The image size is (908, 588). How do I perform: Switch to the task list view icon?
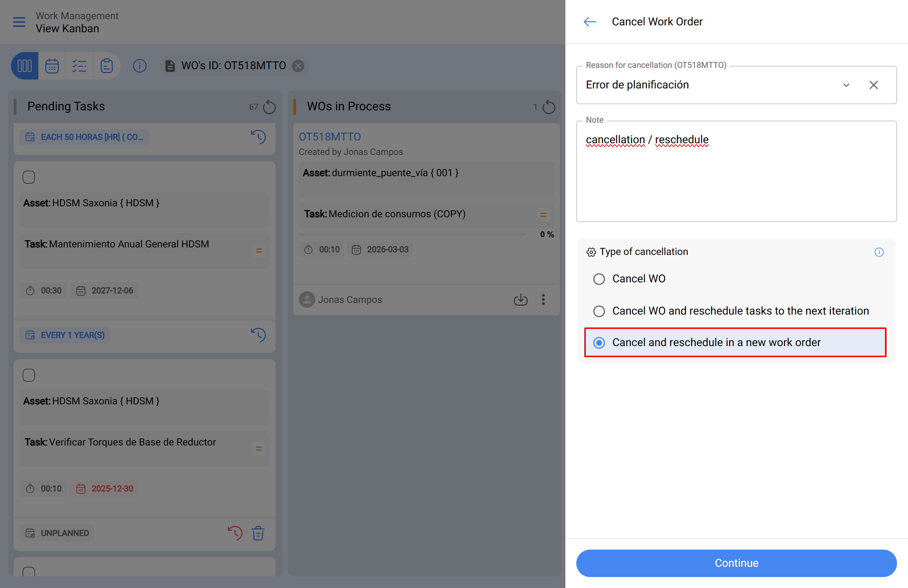pyautogui.click(x=79, y=66)
